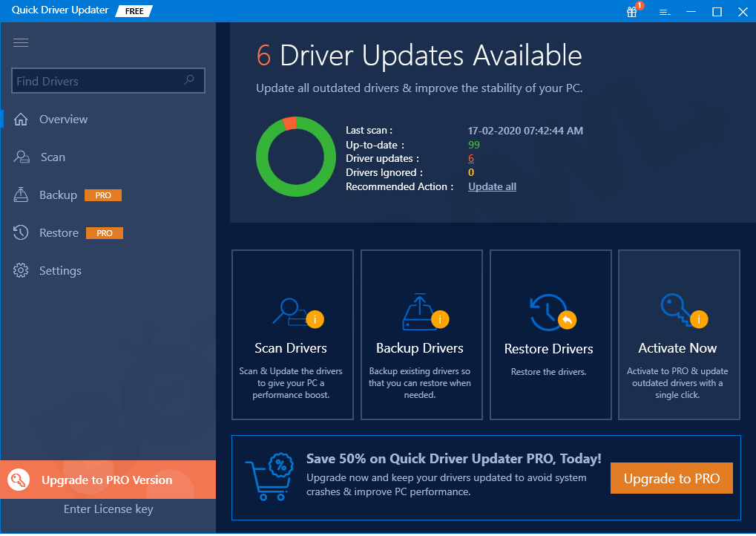The image size is (756, 536).
Task: Click Upgrade to PRO Version banner in sidebar
Action: pyautogui.click(x=108, y=480)
